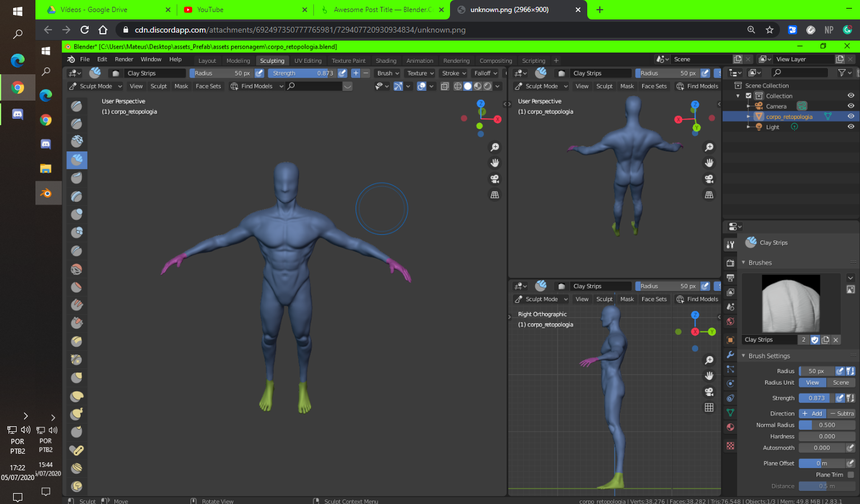Click the zoom magnifier in the Right Orthographic viewport
The width and height of the screenshot is (860, 504).
pyautogui.click(x=709, y=360)
